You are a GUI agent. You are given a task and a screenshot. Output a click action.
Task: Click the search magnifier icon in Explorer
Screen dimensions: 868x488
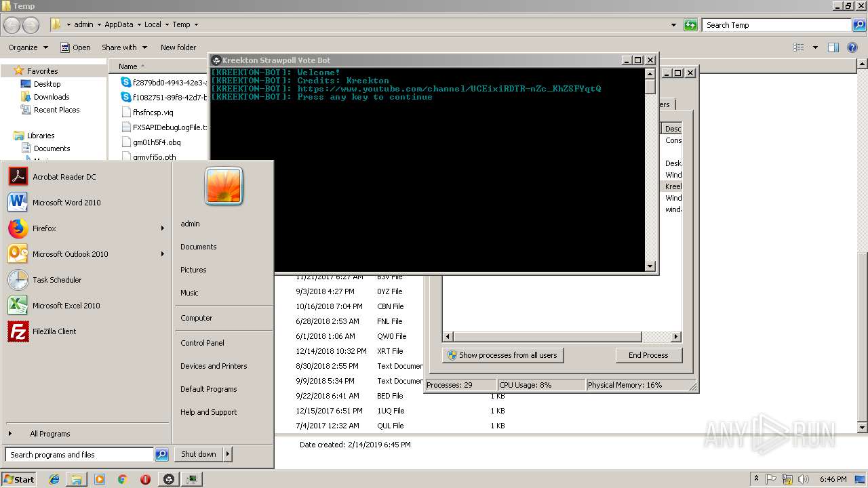click(859, 25)
